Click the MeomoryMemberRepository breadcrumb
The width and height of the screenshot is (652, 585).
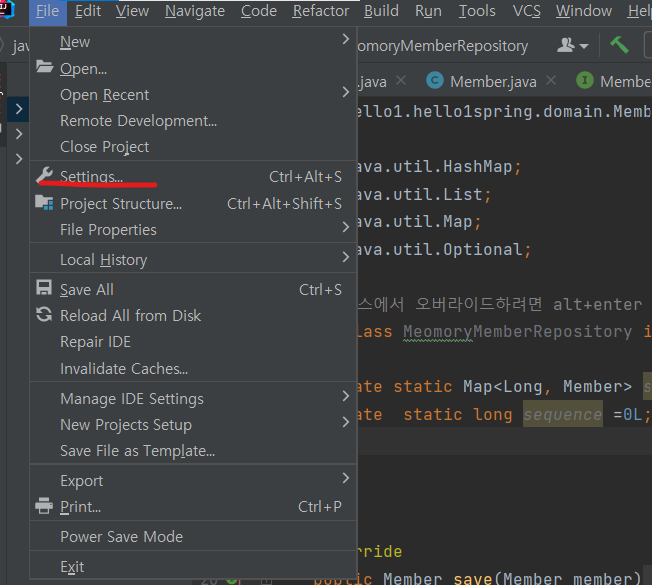443,46
